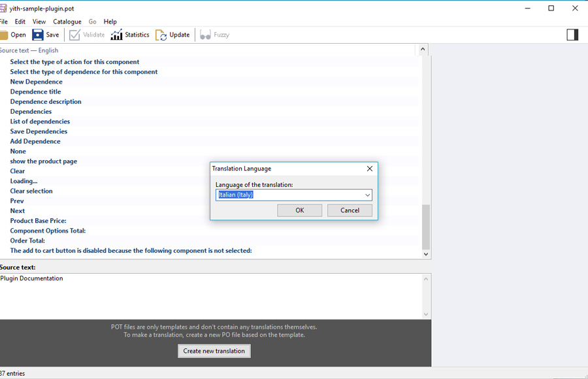Click the Open folder toolbar icon
Image resolution: width=588 pixels, height=379 pixels.
pyautogui.click(x=4, y=35)
